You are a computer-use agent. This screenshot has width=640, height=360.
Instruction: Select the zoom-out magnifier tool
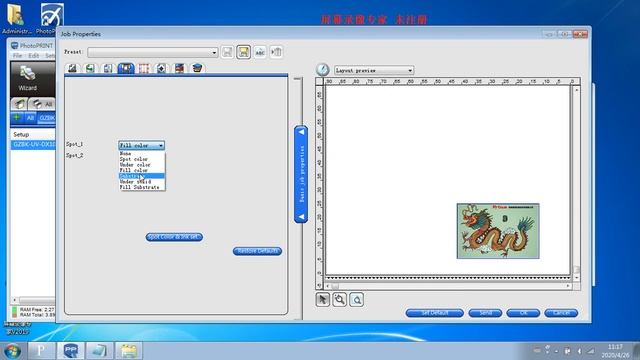coord(357,300)
